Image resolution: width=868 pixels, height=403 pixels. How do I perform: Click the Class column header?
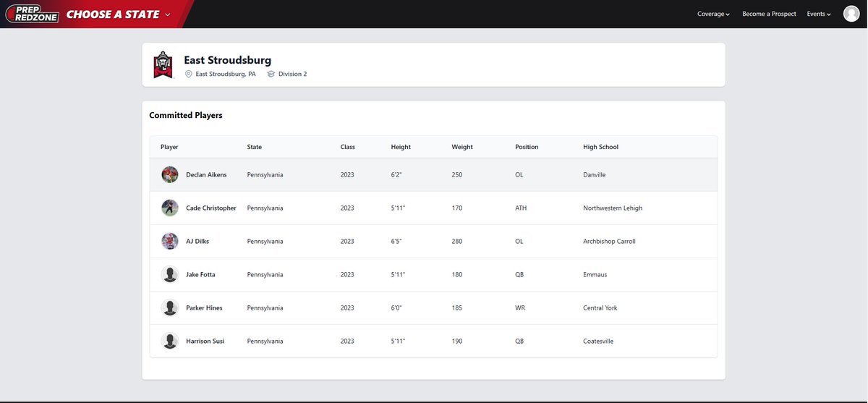click(x=348, y=147)
